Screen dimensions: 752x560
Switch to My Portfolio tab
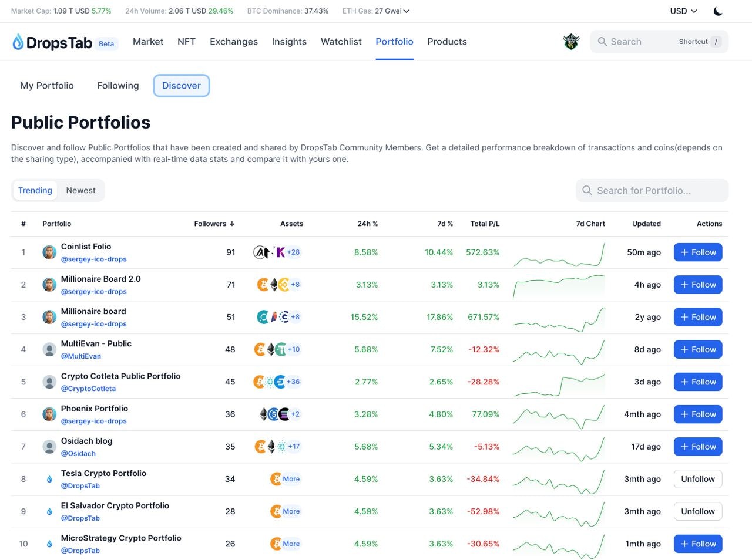(x=47, y=86)
